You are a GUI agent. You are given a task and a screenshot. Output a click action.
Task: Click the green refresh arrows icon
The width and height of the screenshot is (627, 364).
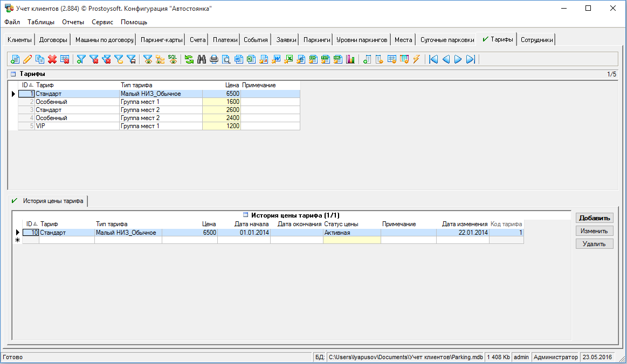point(189,59)
